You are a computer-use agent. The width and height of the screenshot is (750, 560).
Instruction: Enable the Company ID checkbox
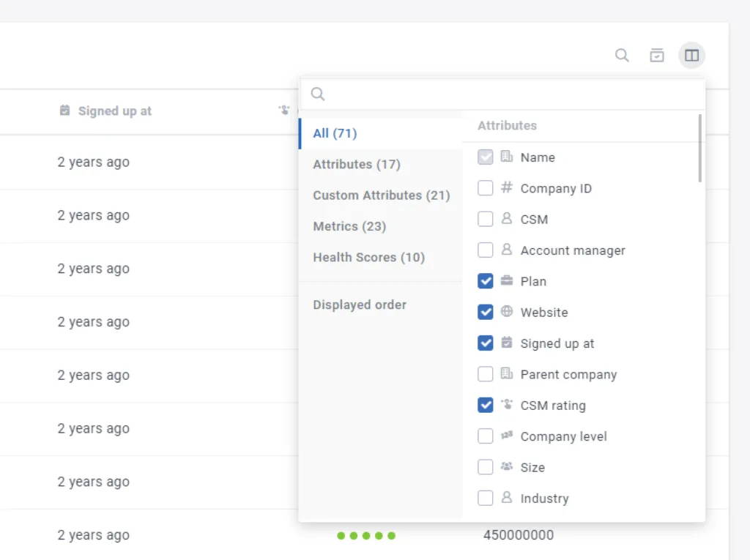[x=485, y=188]
